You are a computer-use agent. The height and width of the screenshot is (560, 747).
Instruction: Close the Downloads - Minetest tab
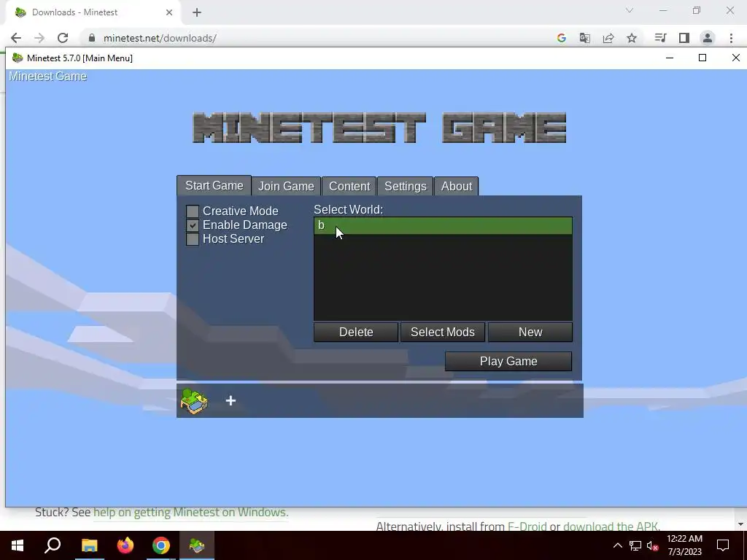coord(169,12)
